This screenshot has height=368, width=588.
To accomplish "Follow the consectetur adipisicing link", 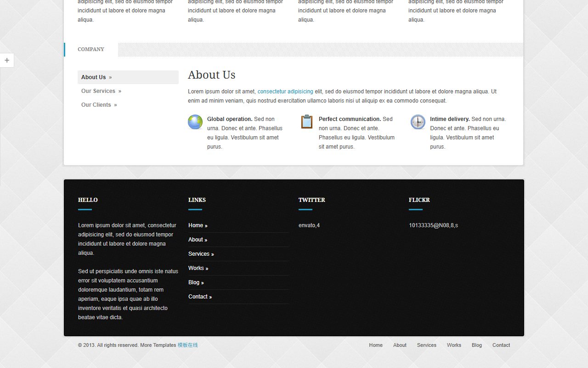I will click(285, 92).
